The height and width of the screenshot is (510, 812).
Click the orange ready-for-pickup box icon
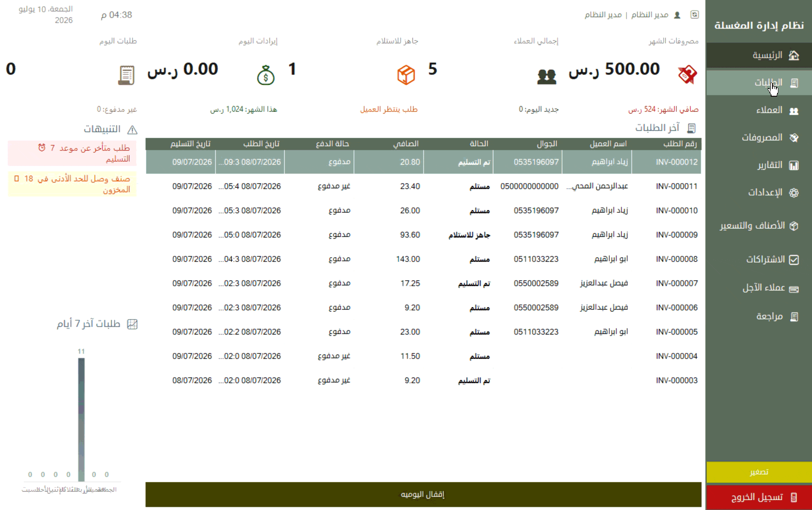(406, 75)
